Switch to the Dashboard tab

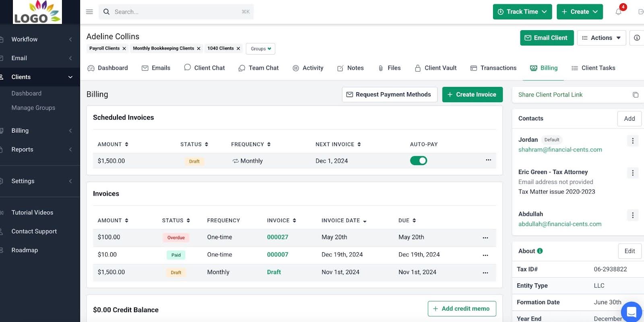point(107,68)
